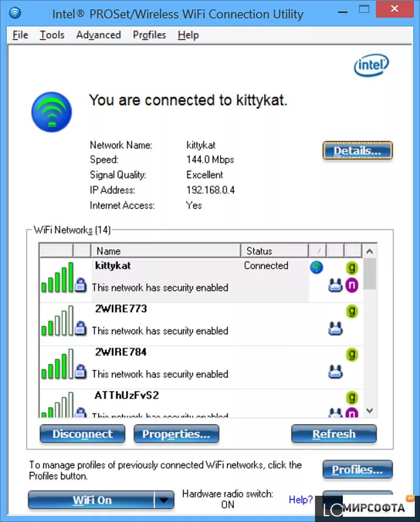Click 2WIRE784 signal strength bars
The width and height of the screenshot is (420, 522).
[57, 364]
